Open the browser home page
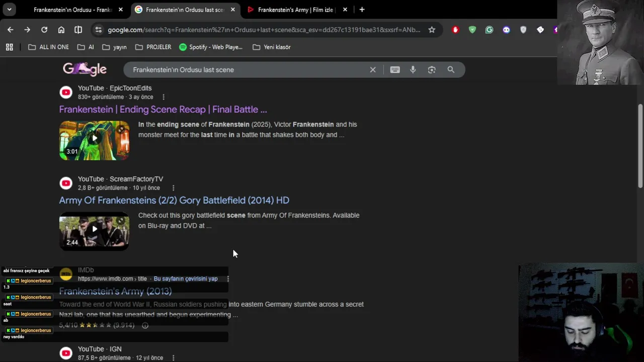644x362 pixels. [x=61, y=30]
